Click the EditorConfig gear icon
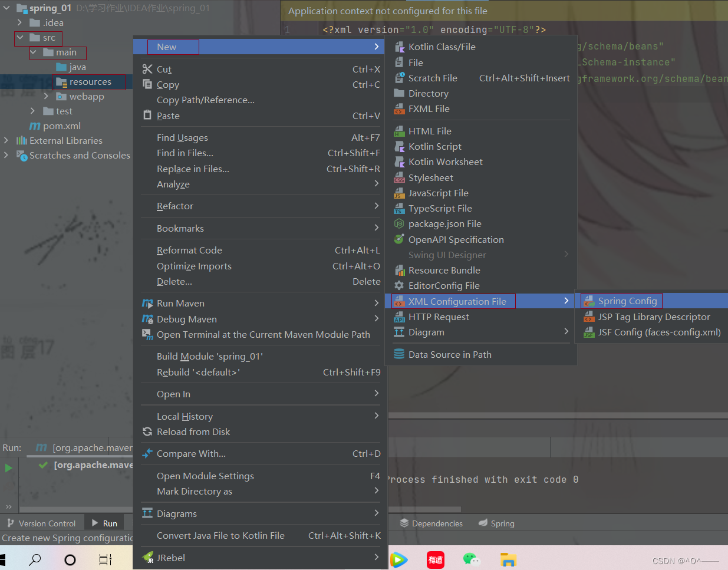This screenshot has height=570, width=728. tap(399, 285)
